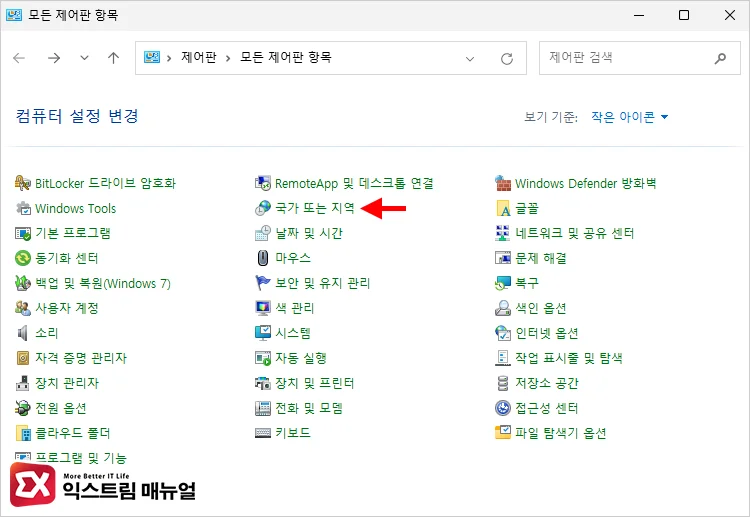Open the BitLocker drive encryption icon

pyautogui.click(x=22, y=183)
